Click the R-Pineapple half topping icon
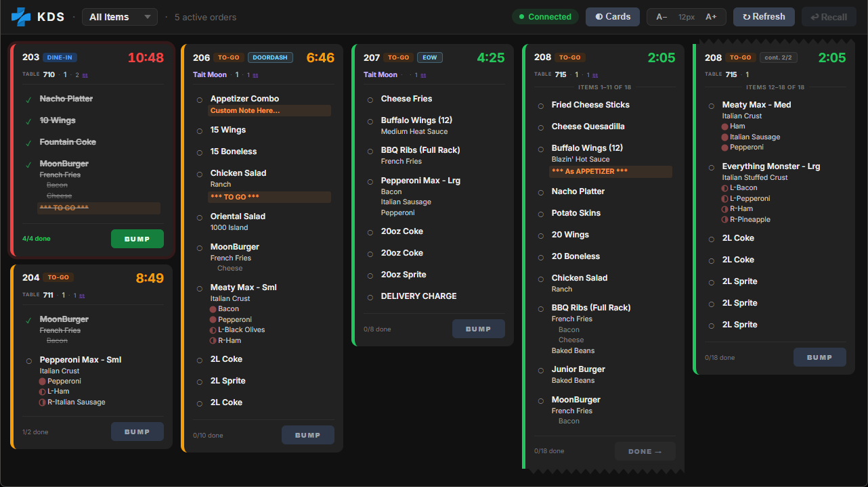The width and height of the screenshot is (868, 487). (x=725, y=220)
